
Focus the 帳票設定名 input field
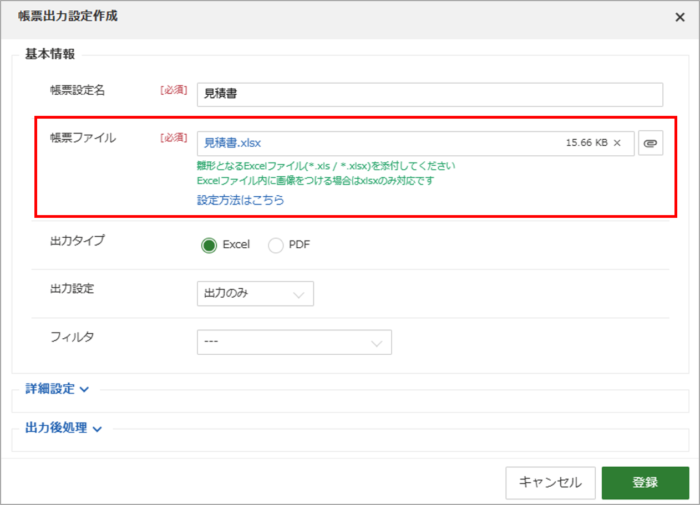(430, 94)
